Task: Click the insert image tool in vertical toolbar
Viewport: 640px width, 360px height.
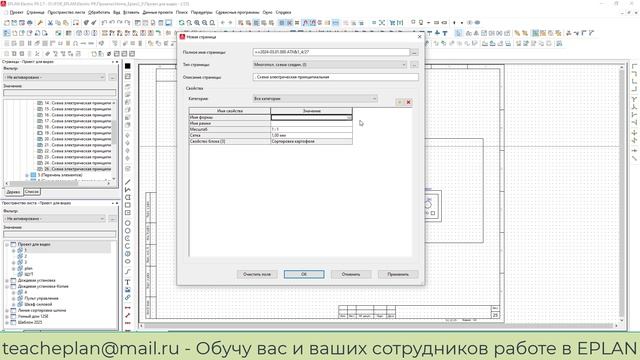Action: click(128, 290)
